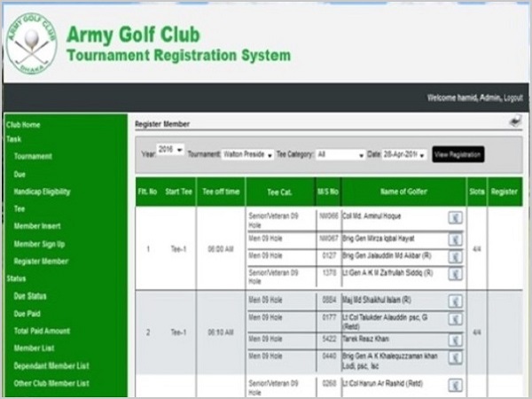Click the 06:00 AM tee off time
532x399 pixels.
pos(221,249)
